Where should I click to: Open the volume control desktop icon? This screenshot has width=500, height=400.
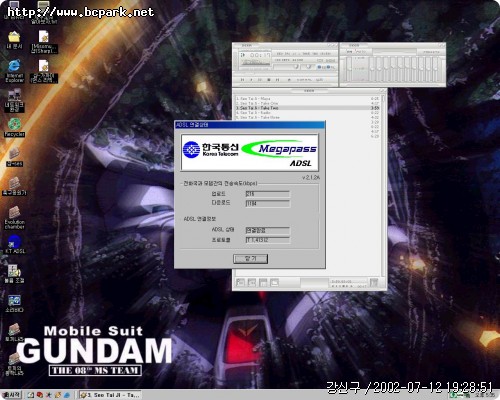(x=14, y=273)
